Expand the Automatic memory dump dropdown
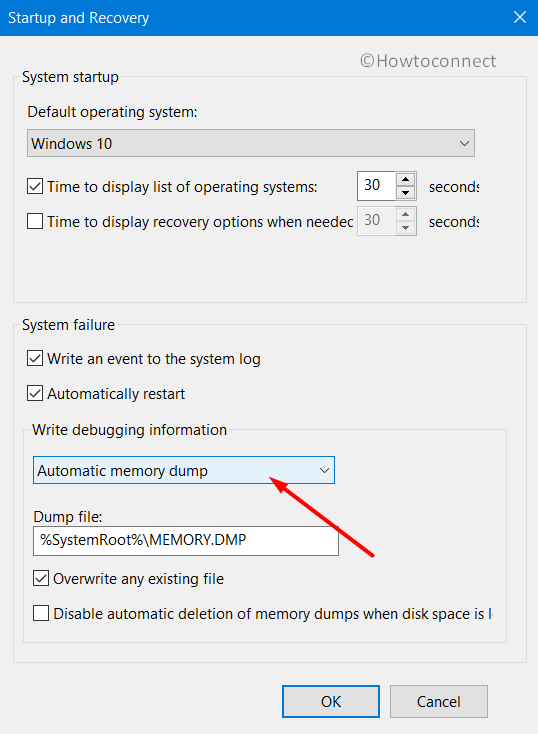Screen dimensions: 538x734 [184, 470]
